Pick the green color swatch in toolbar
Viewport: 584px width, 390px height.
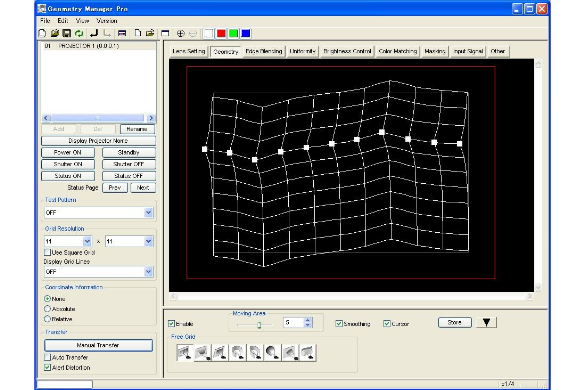click(x=233, y=34)
